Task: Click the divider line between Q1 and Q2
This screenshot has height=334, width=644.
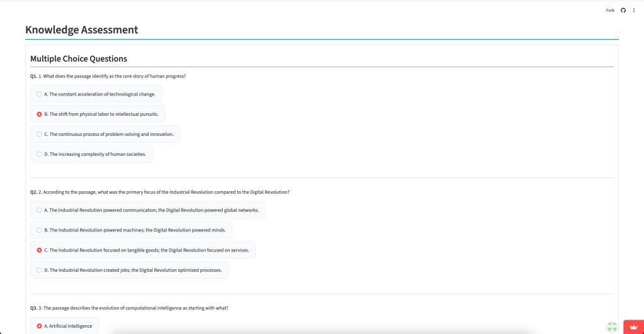Action: point(322,177)
